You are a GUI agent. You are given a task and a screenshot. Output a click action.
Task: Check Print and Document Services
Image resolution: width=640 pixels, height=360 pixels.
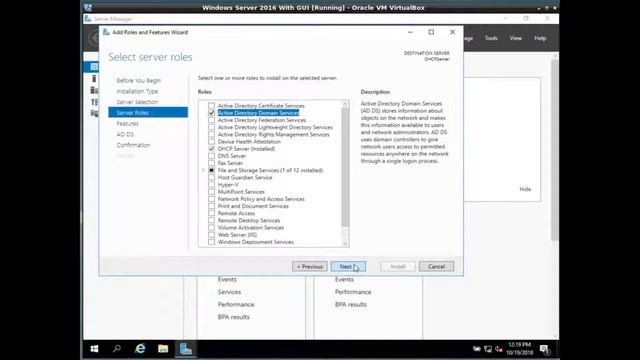[x=211, y=206]
